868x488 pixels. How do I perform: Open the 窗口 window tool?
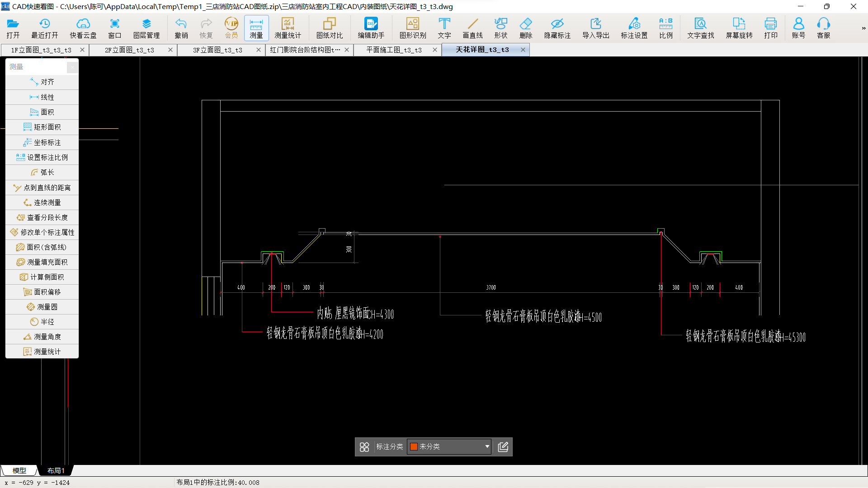coord(115,28)
